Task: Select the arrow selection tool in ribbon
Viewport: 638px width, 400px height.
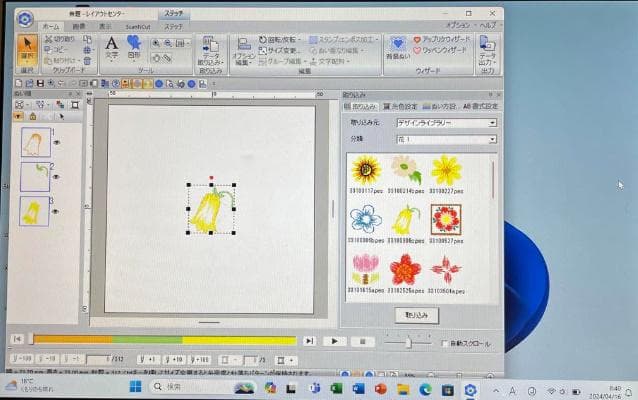Action: tap(28, 50)
